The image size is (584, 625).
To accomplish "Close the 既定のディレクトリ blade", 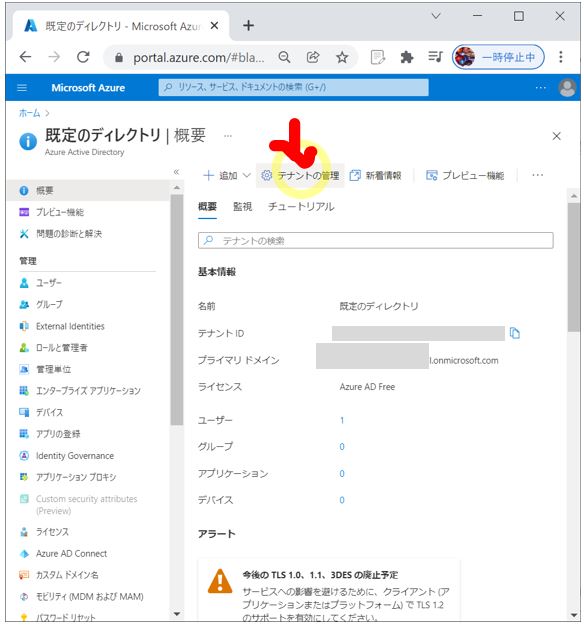I will tap(556, 136).
